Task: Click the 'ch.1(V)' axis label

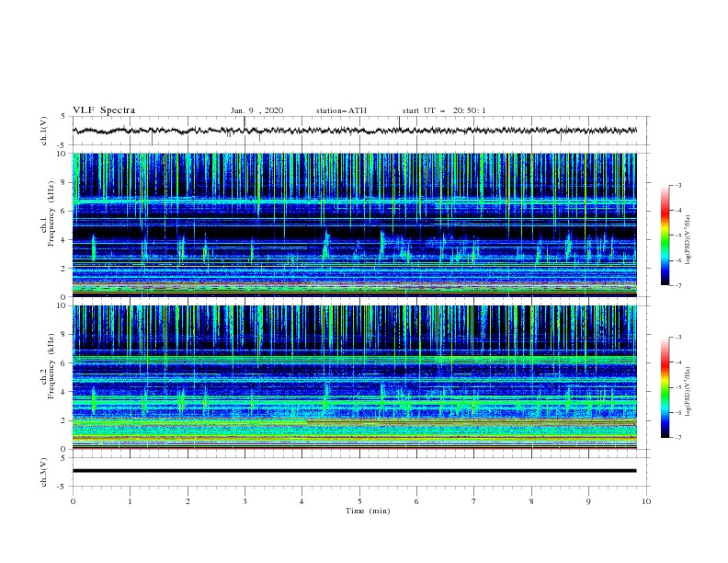Action: point(44,131)
